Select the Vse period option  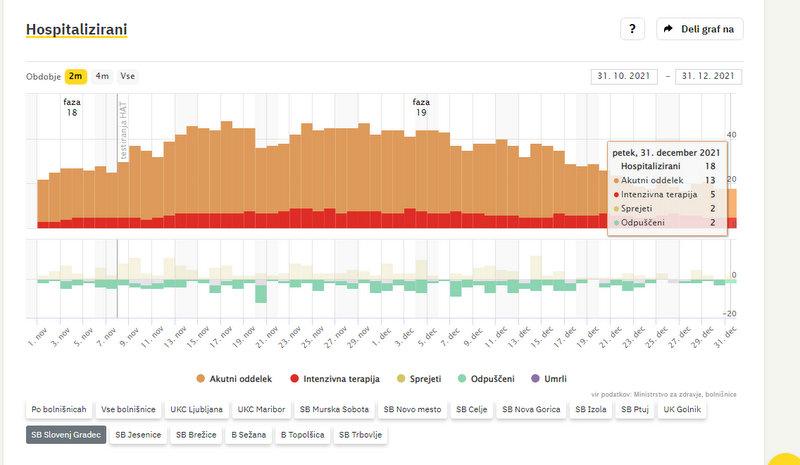128,76
